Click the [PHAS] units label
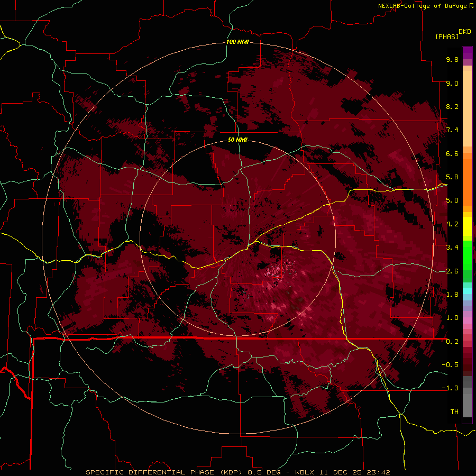Image resolution: width=476 pixels, height=476 pixels. click(x=447, y=37)
